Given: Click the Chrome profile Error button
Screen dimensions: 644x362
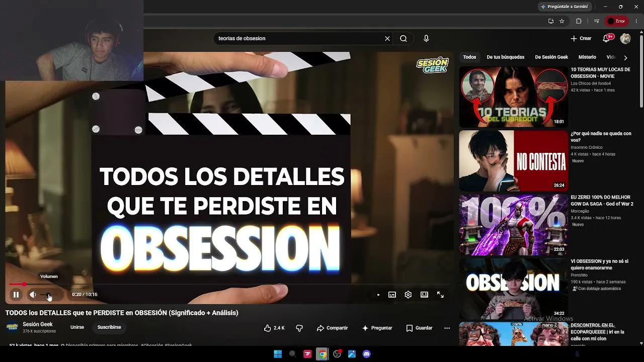Looking at the screenshot, I should point(616,21).
